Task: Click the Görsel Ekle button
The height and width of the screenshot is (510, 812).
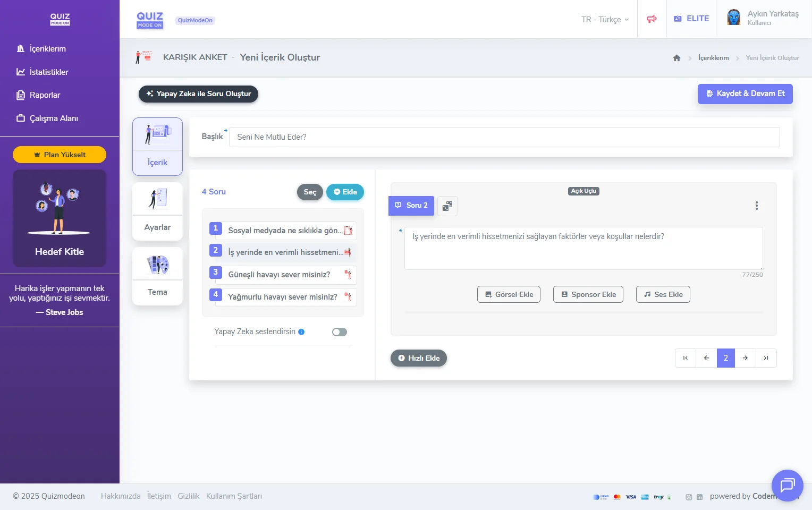Action: point(509,294)
